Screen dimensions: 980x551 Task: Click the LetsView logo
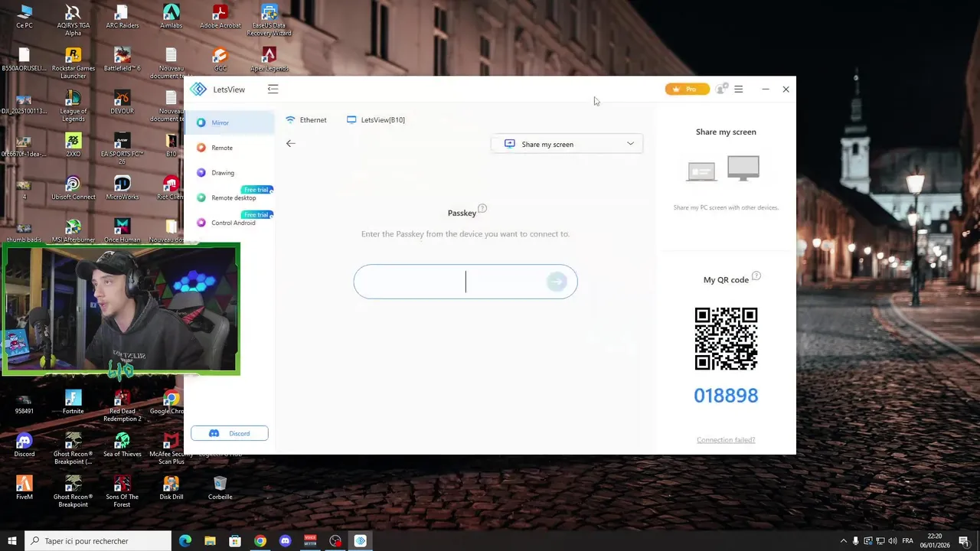(x=198, y=90)
